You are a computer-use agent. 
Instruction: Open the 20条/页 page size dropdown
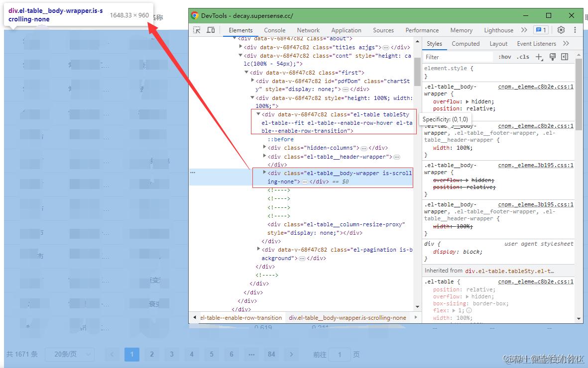[69, 354]
